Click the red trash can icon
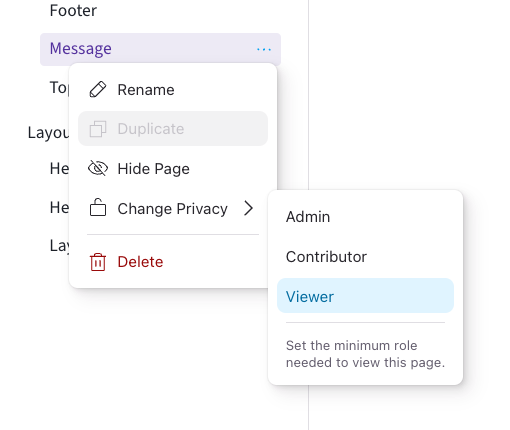This screenshot has width=510, height=430. click(98, 262)
